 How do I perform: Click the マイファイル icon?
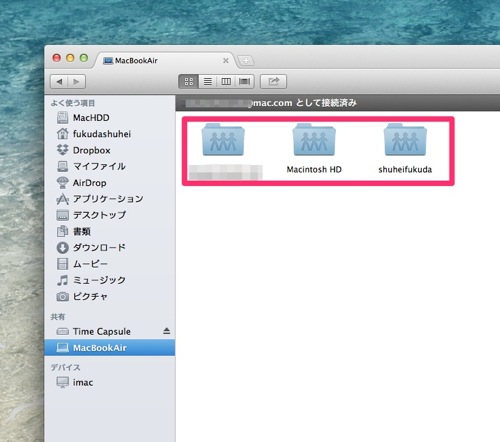point(62,166)
